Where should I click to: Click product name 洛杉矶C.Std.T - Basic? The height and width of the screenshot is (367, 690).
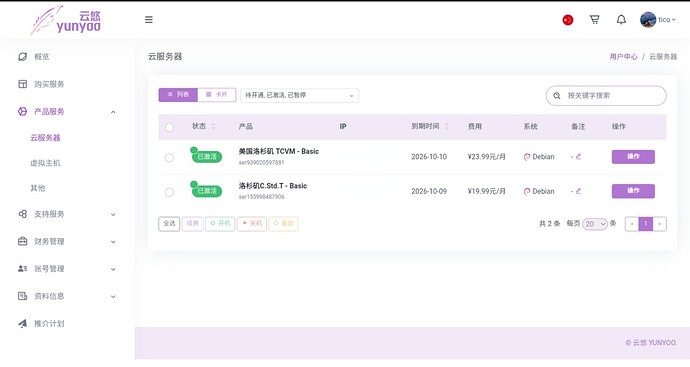pos(273,186)
